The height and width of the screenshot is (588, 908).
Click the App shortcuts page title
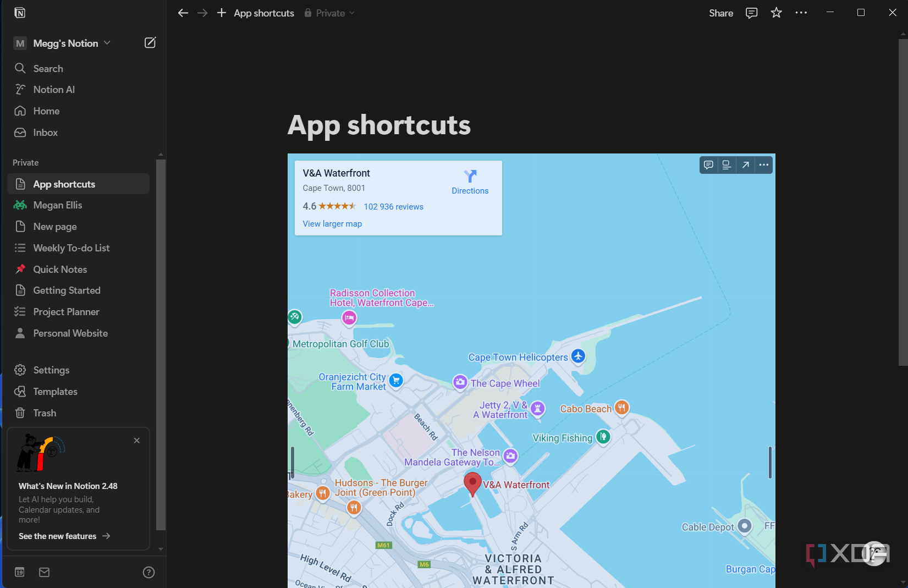[379, 125]
